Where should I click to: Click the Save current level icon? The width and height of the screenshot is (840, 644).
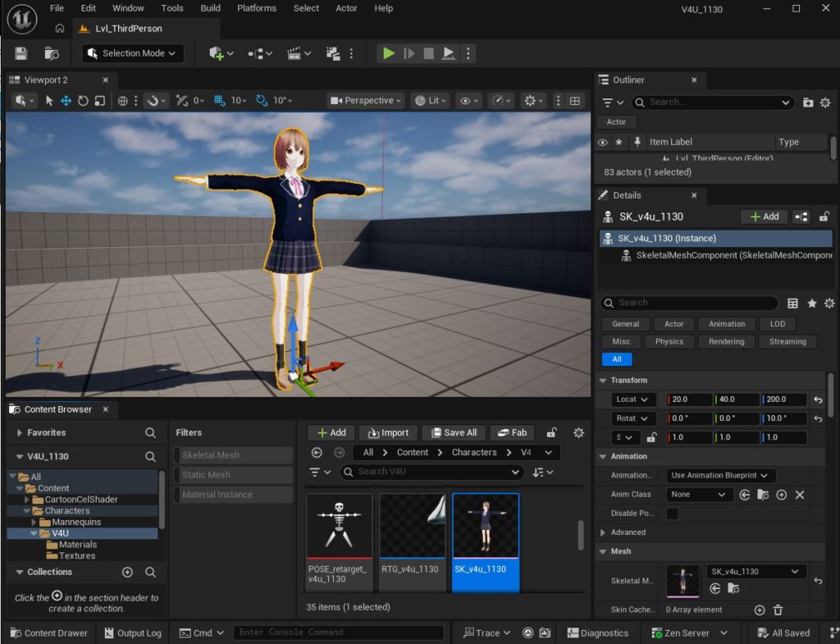coord(21,53)
